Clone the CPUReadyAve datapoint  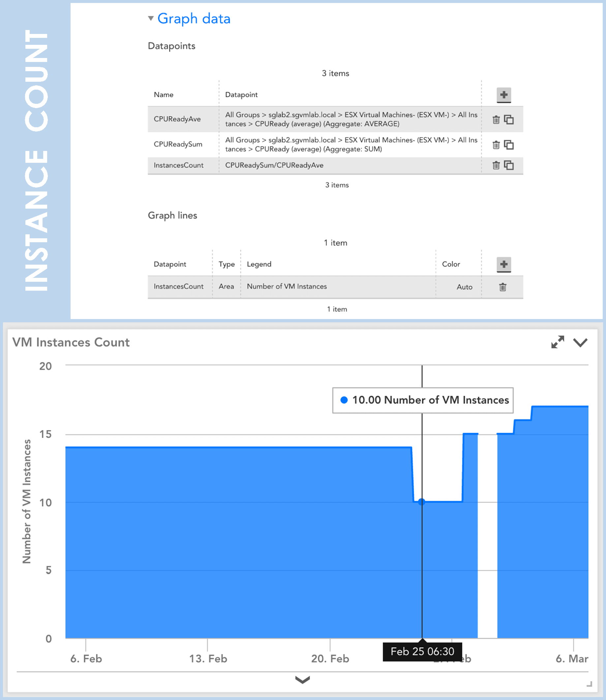pos(509,119)
